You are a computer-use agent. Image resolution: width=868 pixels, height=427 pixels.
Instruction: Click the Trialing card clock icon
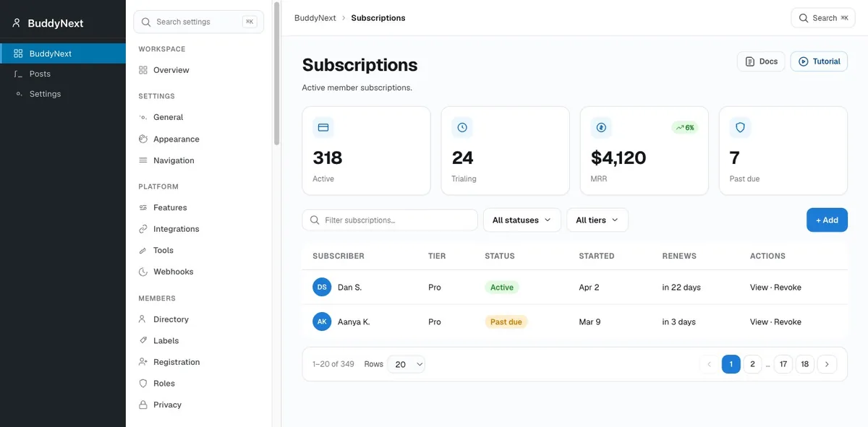pyautogui.click(x=462, y=128)
